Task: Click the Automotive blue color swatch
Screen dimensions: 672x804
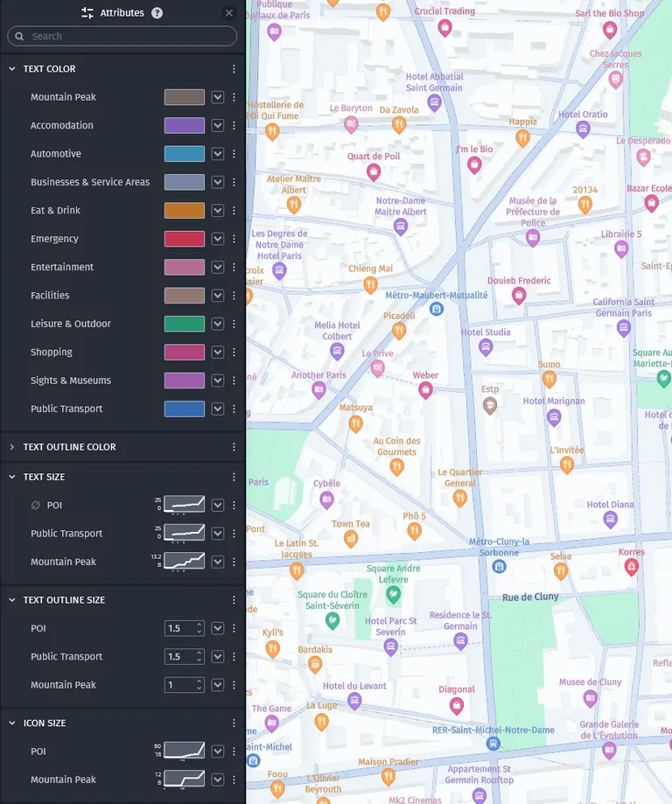Action: coord(185,154)
